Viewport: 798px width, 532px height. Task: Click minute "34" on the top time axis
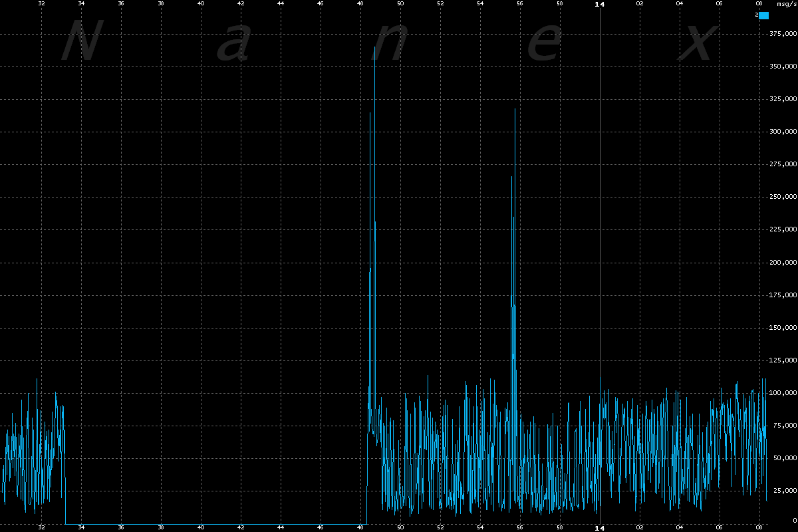coord(81,4)
